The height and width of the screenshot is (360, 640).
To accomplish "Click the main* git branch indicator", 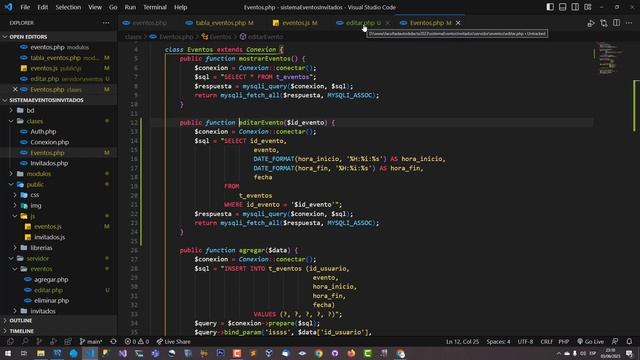I will [x=91, y=342].
